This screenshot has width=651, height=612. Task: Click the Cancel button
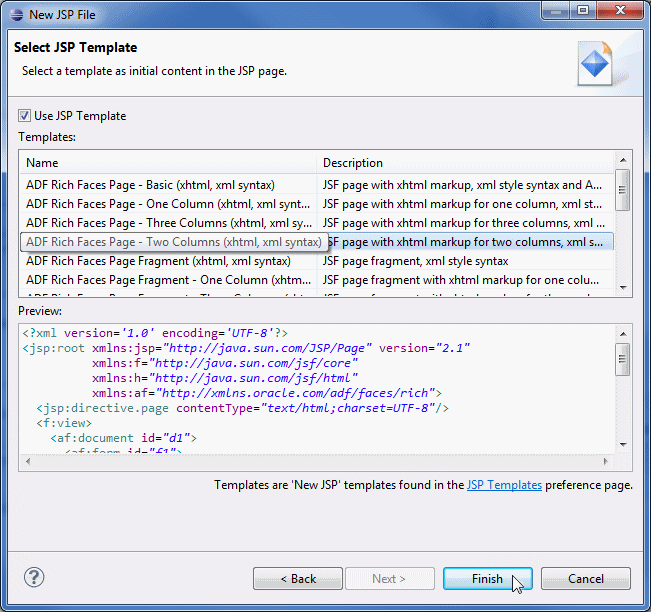[x=585, y=578]
